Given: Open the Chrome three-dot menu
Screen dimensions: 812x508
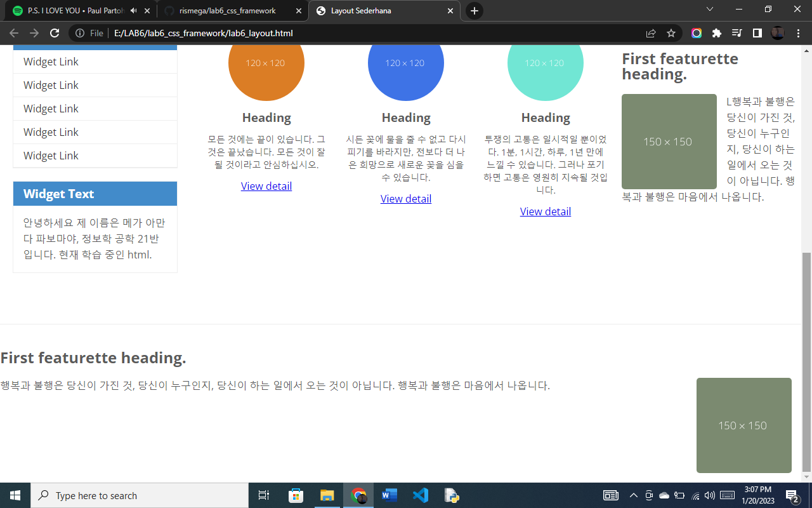Looking at the screenshot, I should tap(798, 33).
